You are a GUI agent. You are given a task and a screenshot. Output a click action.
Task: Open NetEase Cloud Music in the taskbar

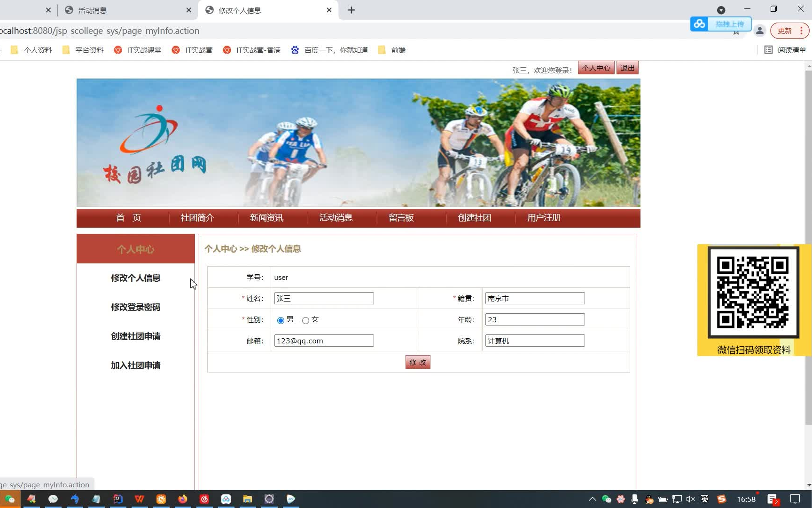point(204,500)
